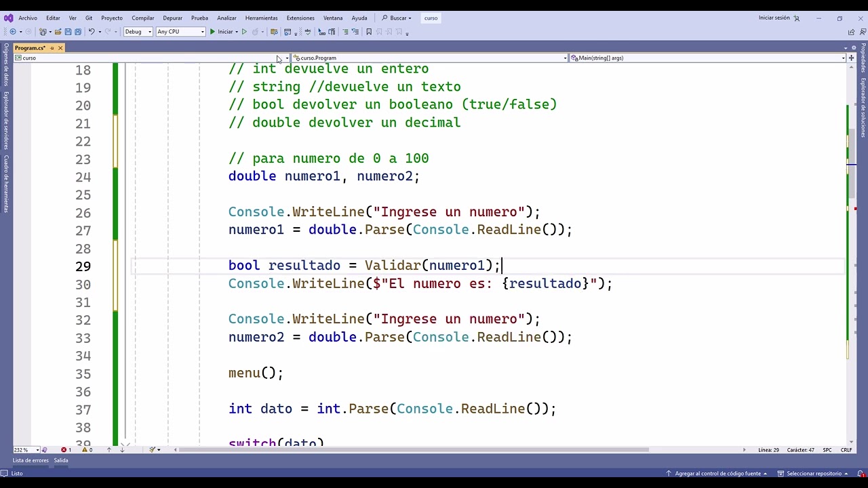Screen dimensions: 868x488
Task: Open the Debug configuration dropdown
Action: (x=138, y=32)
